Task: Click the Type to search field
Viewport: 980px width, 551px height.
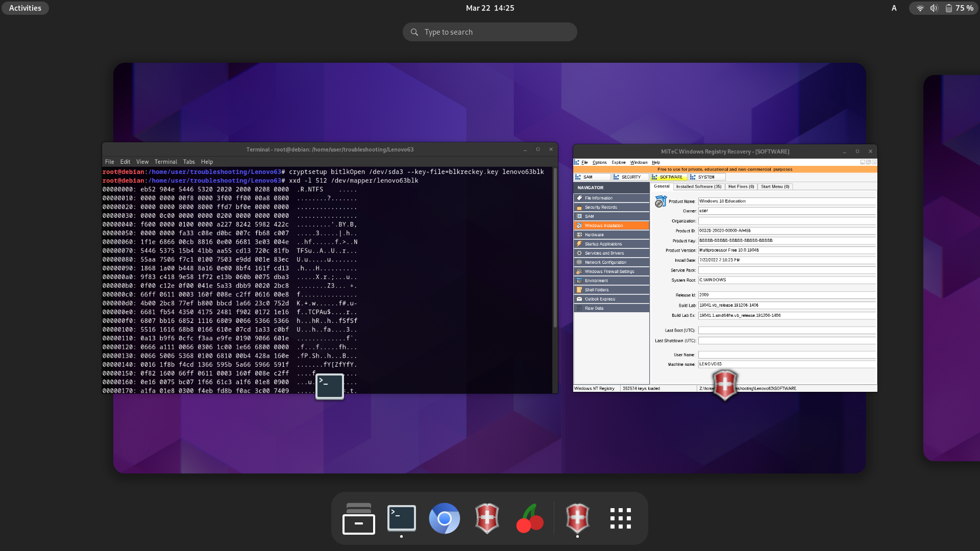Action: 489,32
